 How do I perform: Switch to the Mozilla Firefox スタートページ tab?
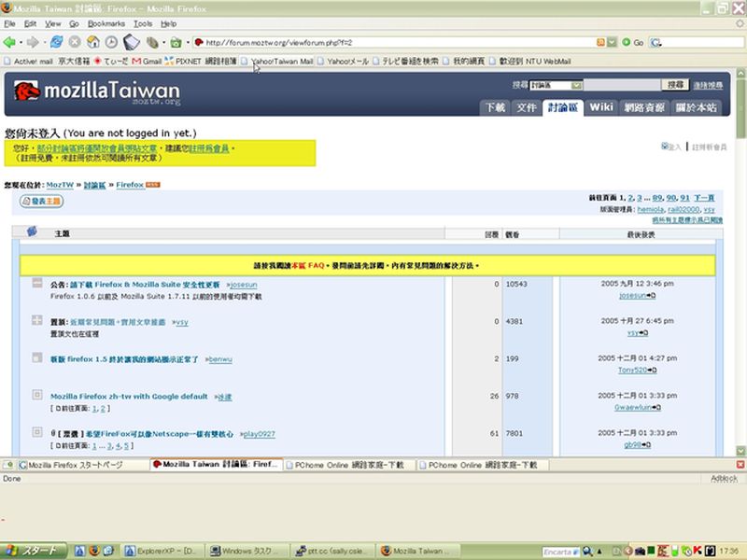tap(82, 465)
